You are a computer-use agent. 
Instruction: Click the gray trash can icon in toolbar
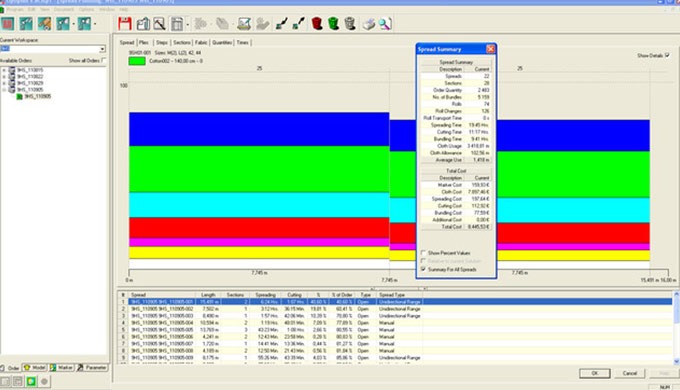(x=350, y=23)
